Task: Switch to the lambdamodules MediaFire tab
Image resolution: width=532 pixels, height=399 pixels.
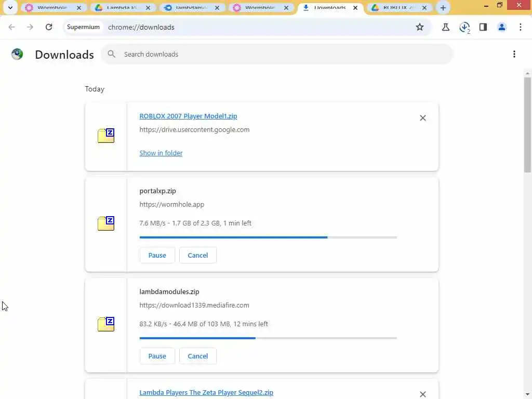Action: 191,7
